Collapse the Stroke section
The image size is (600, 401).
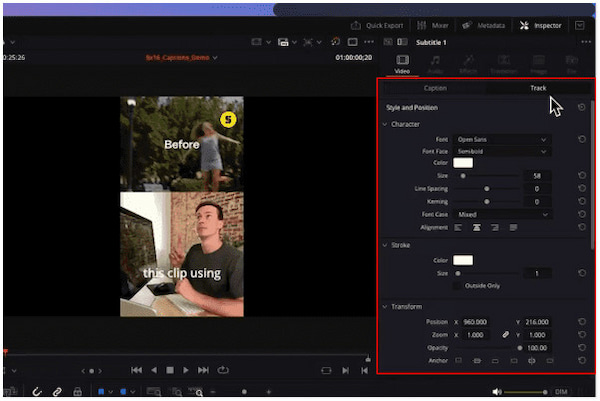pos(387,243)
